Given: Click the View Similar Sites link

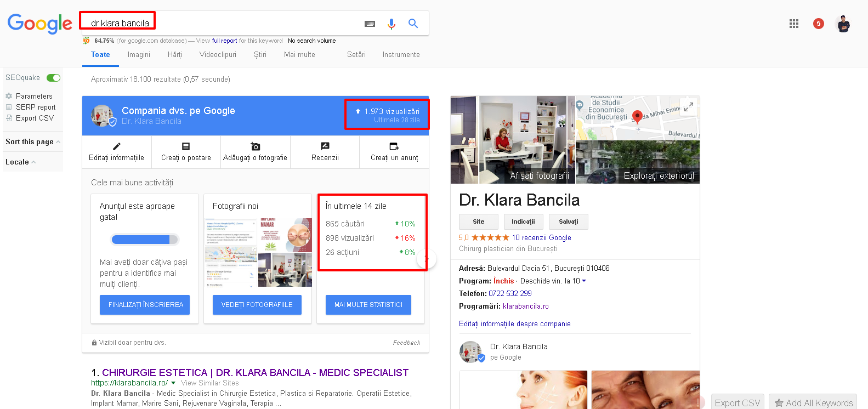Looking at the screenshot, I should [210, 383].
